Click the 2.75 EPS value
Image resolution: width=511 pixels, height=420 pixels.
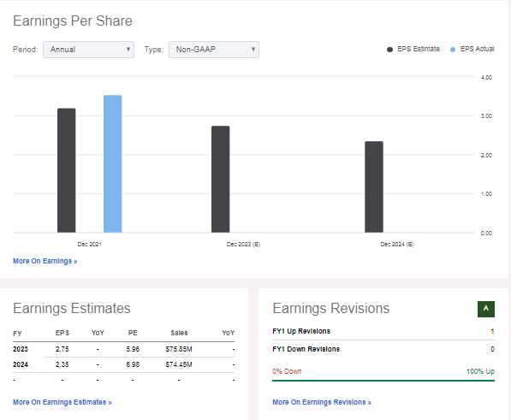(62, 349)
